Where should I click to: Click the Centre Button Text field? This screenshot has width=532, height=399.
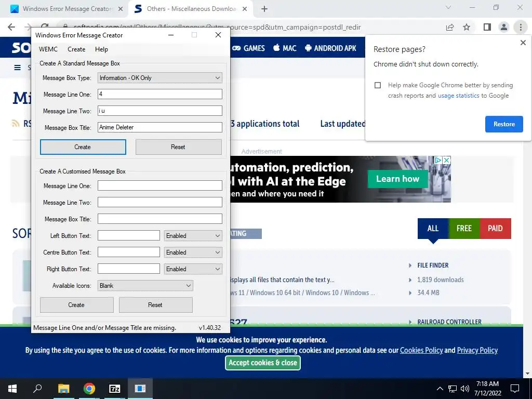(x=129, y=252)
